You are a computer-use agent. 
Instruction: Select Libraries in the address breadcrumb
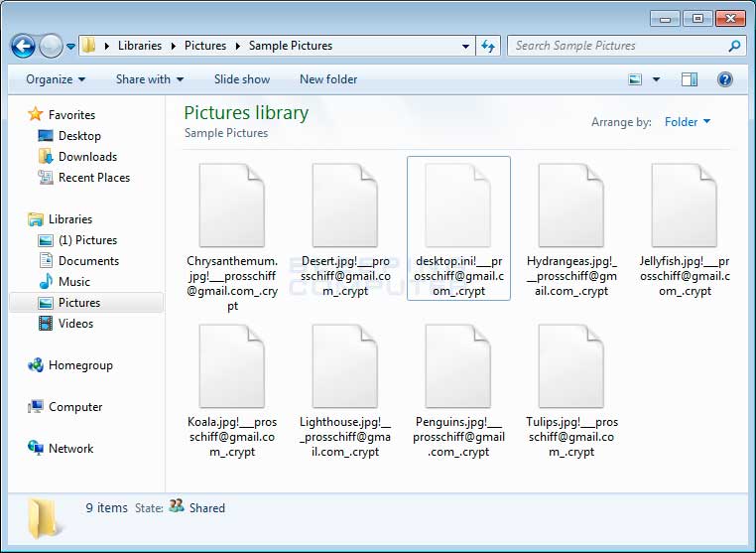[x=140, y=46]
